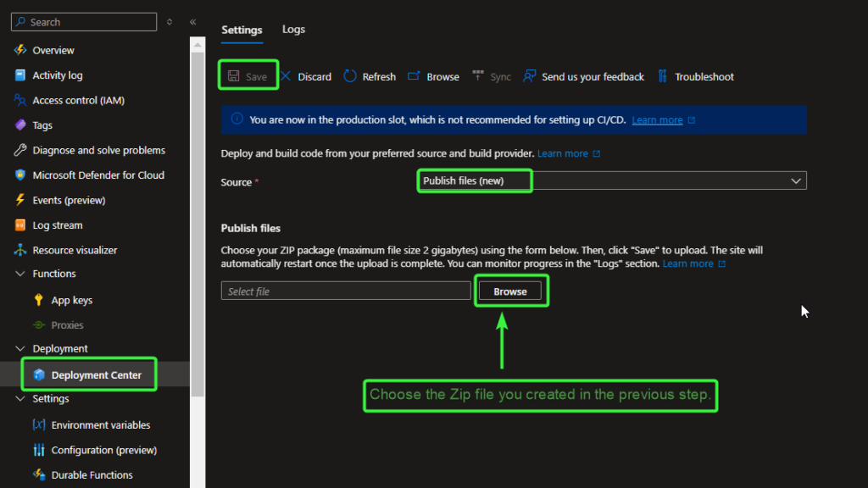The height and width of the screenshot is (488, 868).
Task: Click the Overview lightning icon in sidebar
Action: tap(20, 50)
